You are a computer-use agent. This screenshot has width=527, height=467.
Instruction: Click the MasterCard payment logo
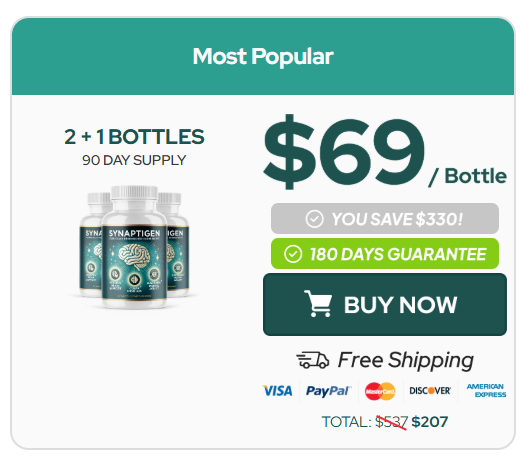coord(380,391)
